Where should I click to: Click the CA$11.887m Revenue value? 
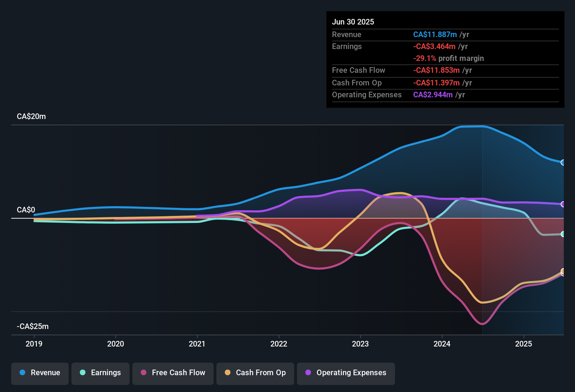pyautogui.click(x=435, y=34)
